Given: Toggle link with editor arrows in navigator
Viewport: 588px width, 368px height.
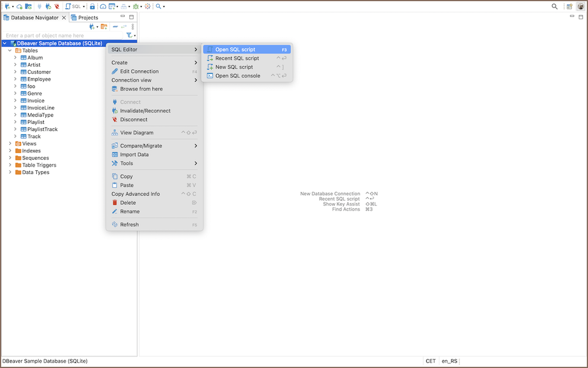Looking at the screenshot, I should [x=124, y=27].
